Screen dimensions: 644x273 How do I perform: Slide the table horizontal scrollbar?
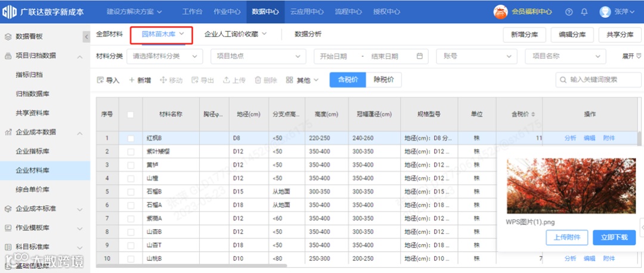click(192, 266)
